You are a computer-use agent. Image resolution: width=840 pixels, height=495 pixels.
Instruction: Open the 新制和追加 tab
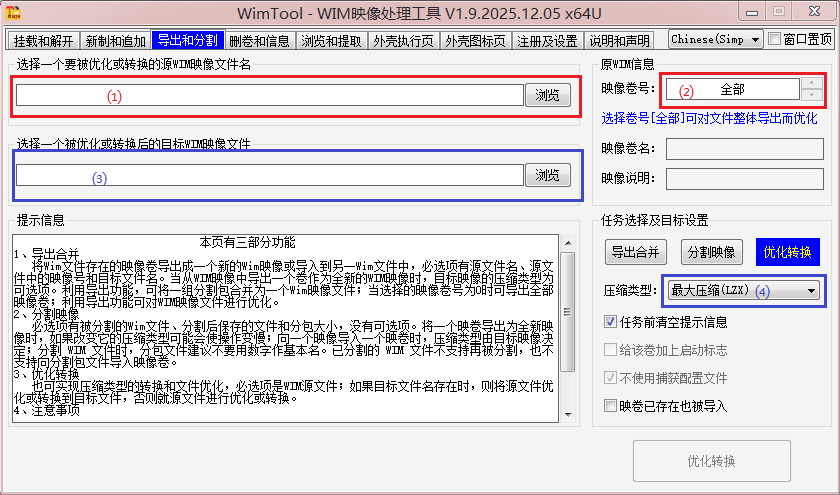(115, 41)
